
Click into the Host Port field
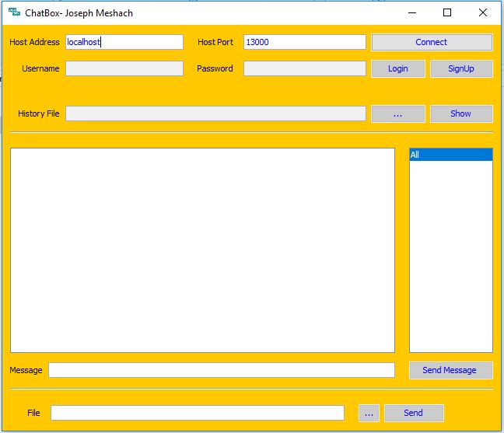(x=304, y=42)
